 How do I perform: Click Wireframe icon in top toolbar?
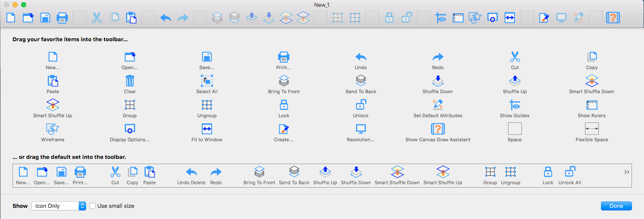[x=475, y=18]
